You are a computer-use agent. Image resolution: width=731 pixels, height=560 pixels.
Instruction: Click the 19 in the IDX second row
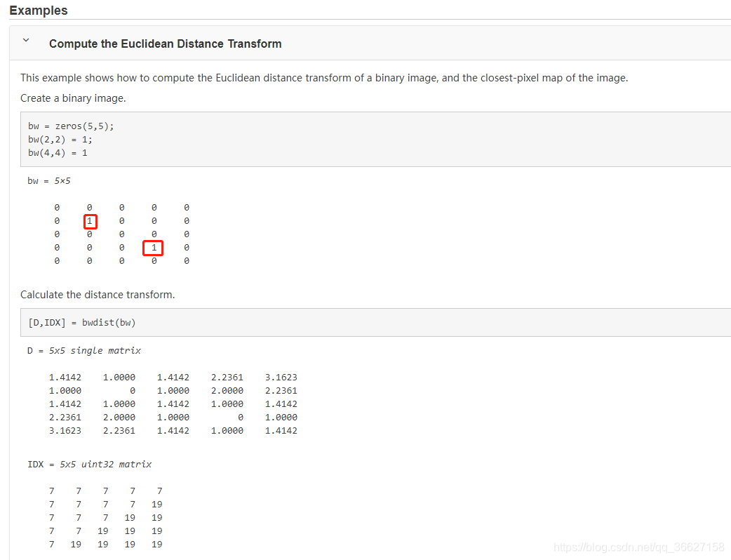tap(156, 505)
